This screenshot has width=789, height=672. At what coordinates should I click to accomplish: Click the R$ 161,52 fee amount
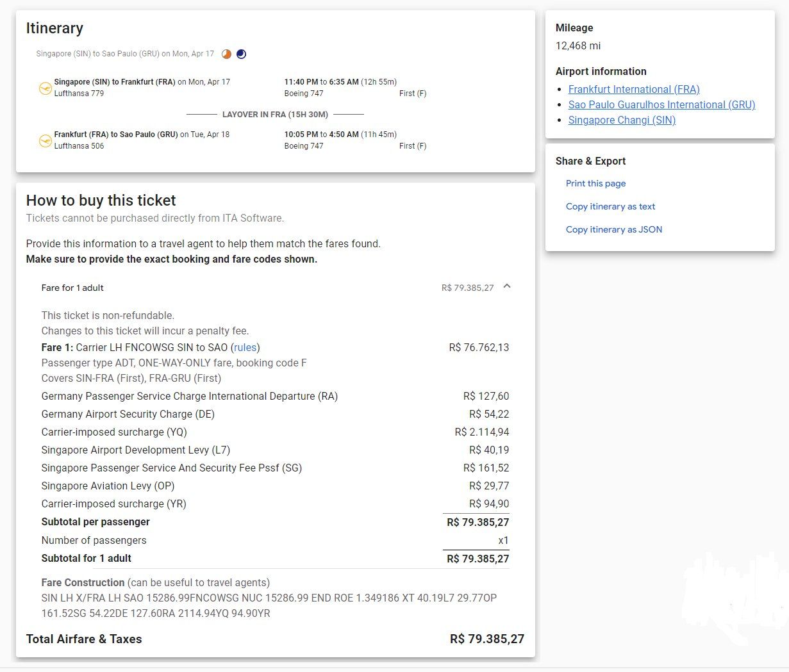click(x=486, y=468)
